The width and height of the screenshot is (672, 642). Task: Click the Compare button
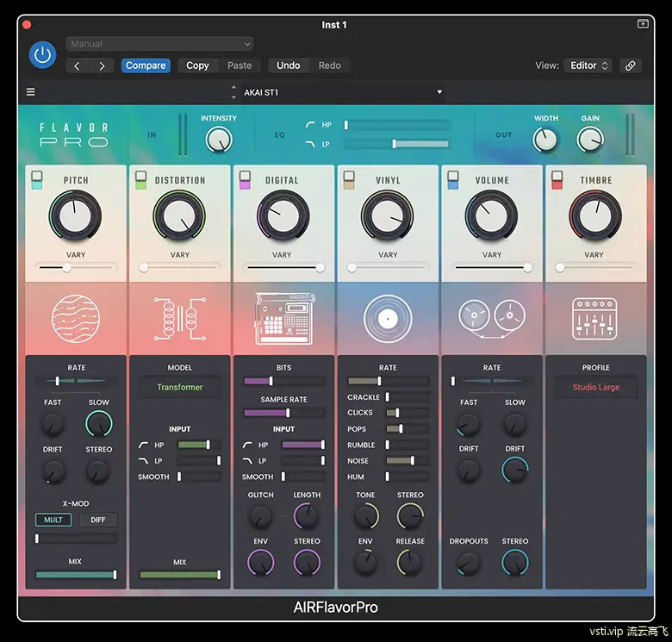(x=146, y=65)
